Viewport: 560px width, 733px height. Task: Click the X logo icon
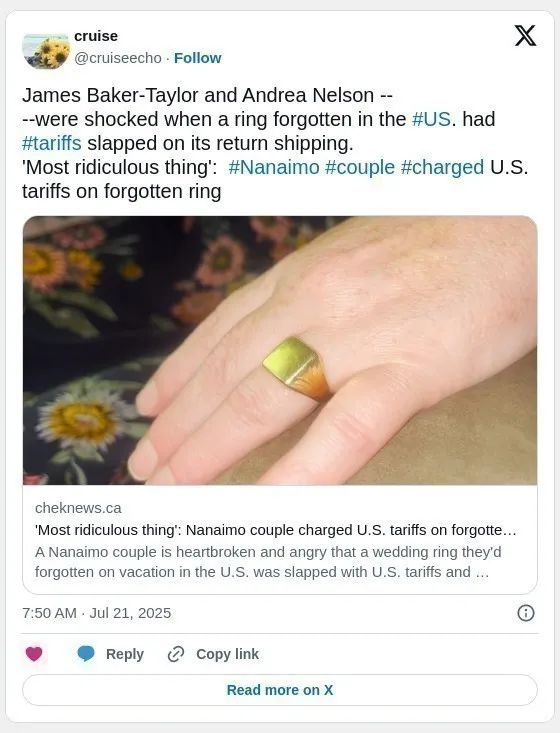click(525, 36)
